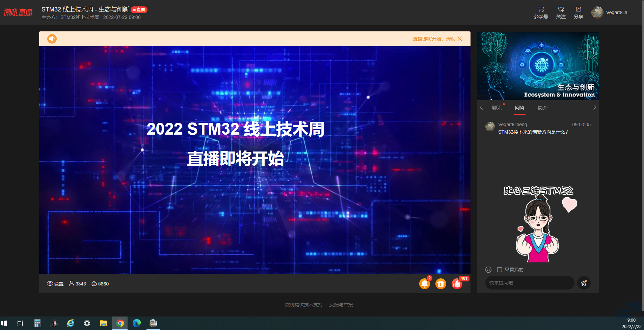The image size is (644, 330).
Task: Click the VegardCheng username in Q&A
Action: click(512, 125)
